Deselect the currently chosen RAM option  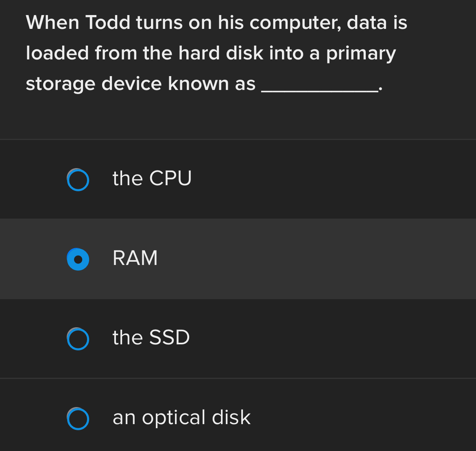click(x=78, y=259)
